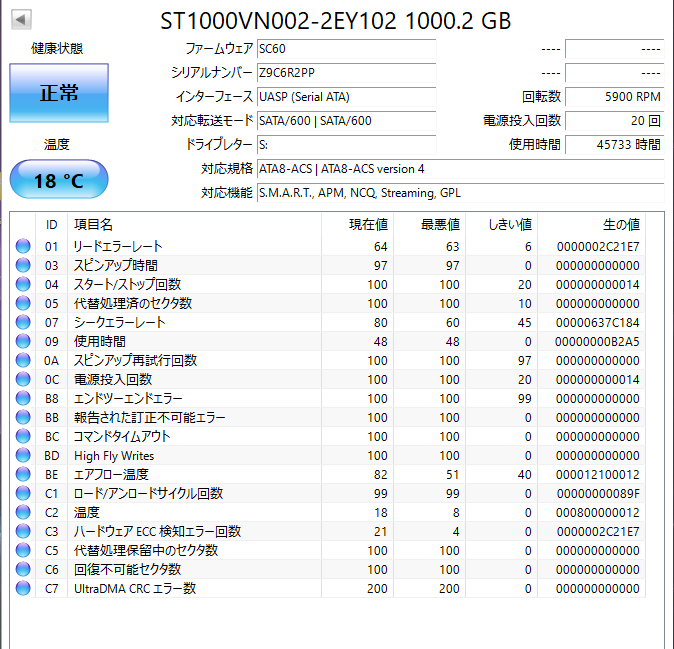Viewport: 674px width, 649px height.
Task: Click the status icon for ID C2 temperature row
Action: (x=23, y=513)
